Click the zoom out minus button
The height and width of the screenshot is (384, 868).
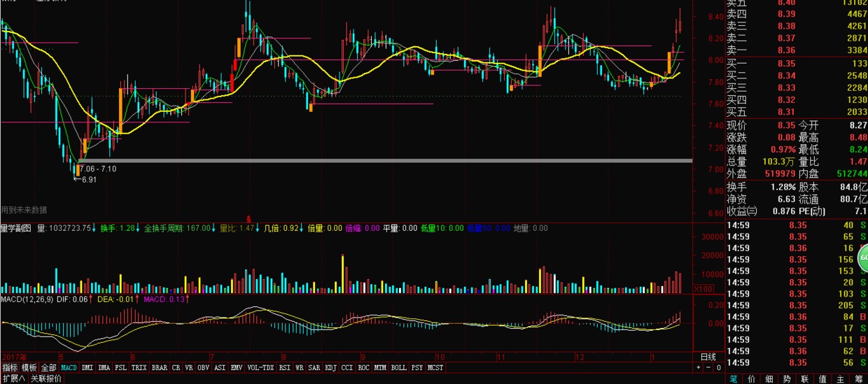(708, 367)
